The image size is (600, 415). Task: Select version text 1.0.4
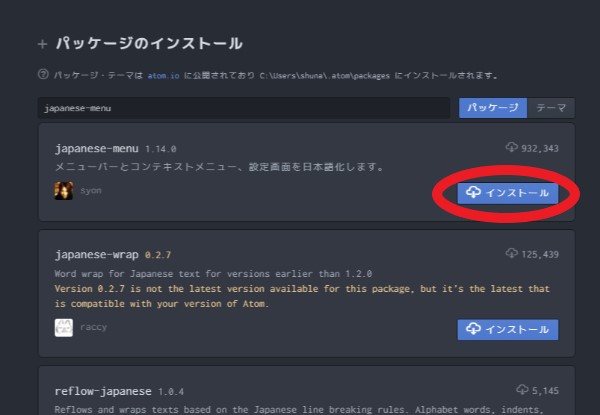pos(171,392)
